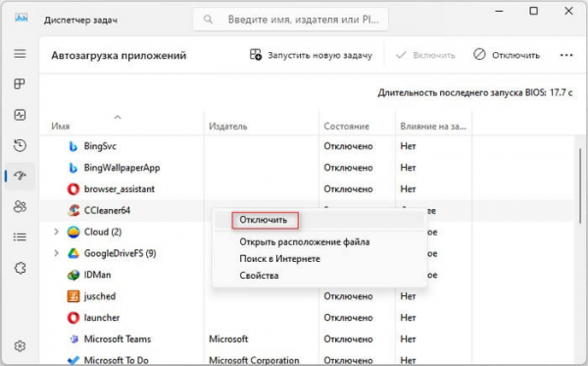This screenshot has height=366, width=588.
Task: Choose Отключить in the context menu
Action: coord(264,220)
